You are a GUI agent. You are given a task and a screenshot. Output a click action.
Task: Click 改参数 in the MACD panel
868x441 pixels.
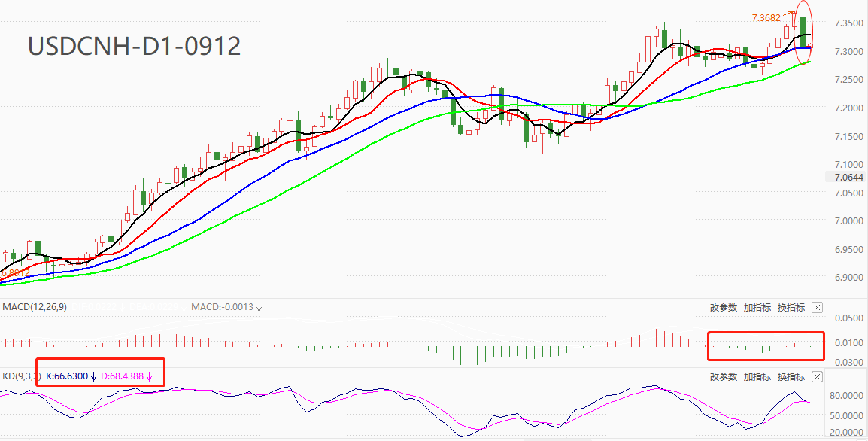(724, 307)
